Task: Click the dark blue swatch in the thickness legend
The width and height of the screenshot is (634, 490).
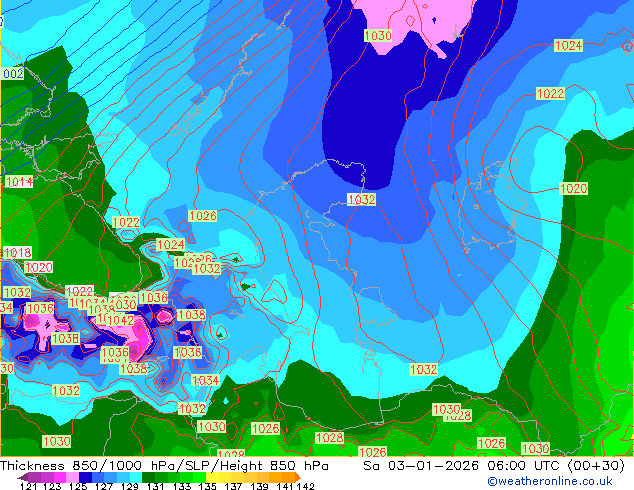Action: tap(85, 477)
